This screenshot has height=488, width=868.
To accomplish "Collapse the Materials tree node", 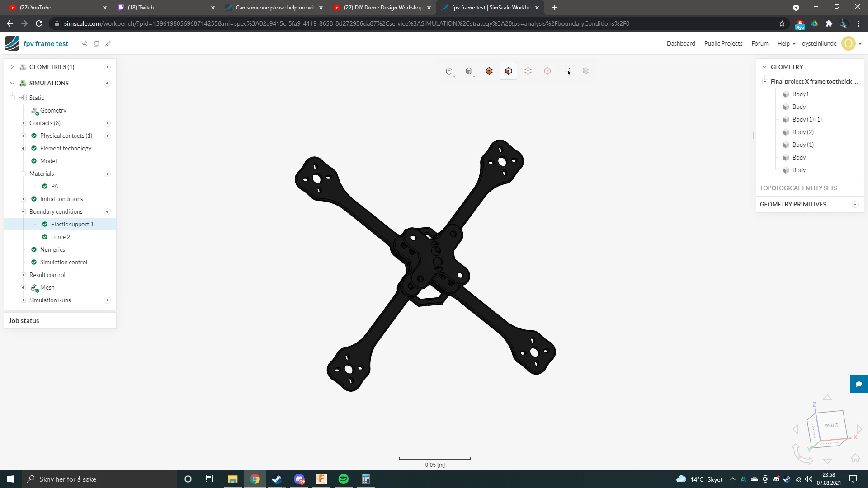I will tap(23, 174).
